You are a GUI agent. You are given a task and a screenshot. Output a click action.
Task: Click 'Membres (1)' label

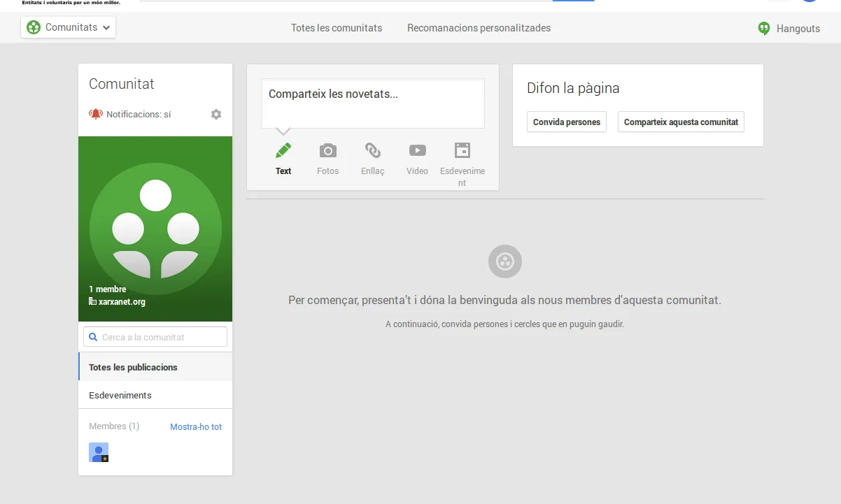click(114, 426)
